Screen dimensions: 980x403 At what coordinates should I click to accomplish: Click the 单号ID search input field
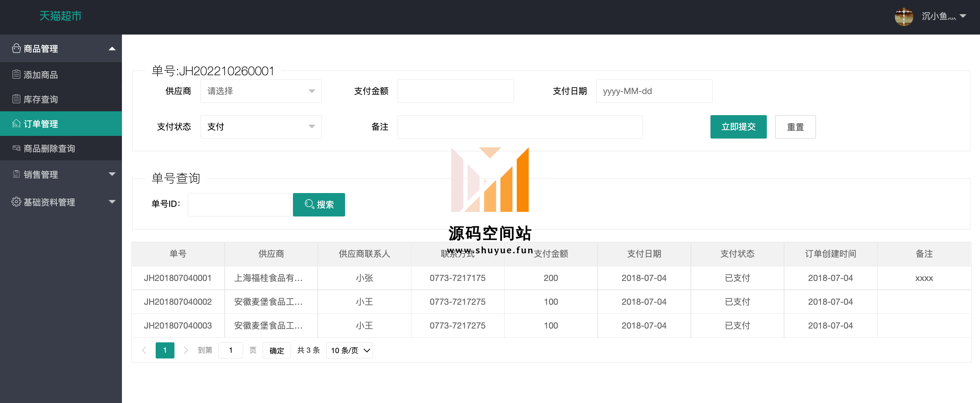pos(239,205)
